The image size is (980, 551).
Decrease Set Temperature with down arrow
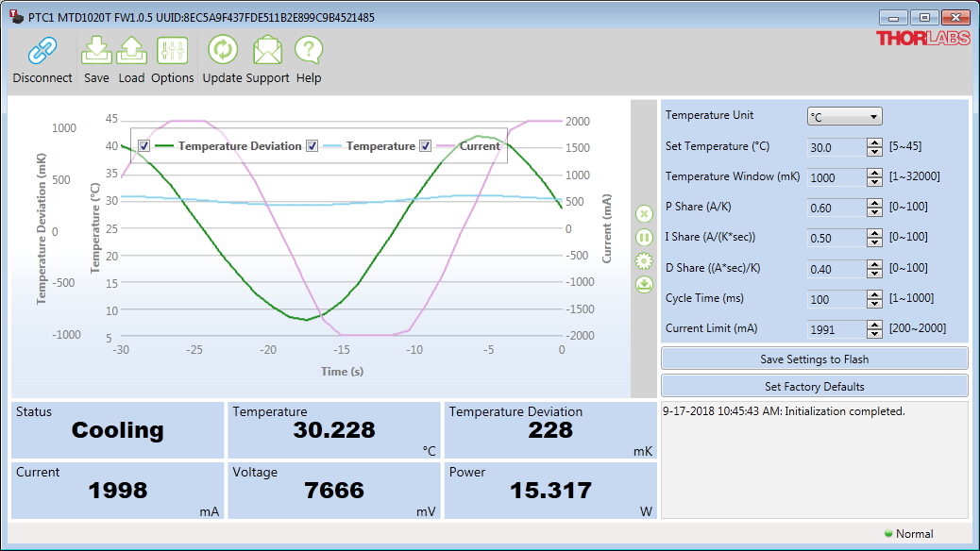pyautogui.click(x=874, y=152)
